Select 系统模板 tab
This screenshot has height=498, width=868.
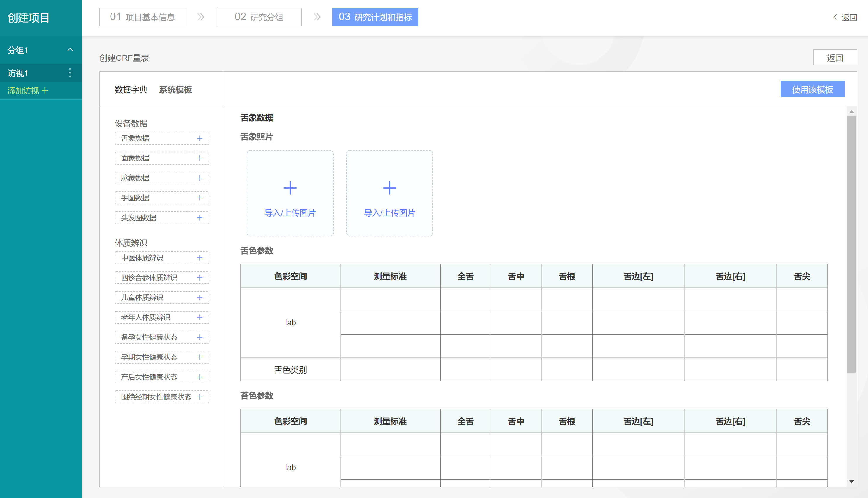pos(175,90)
